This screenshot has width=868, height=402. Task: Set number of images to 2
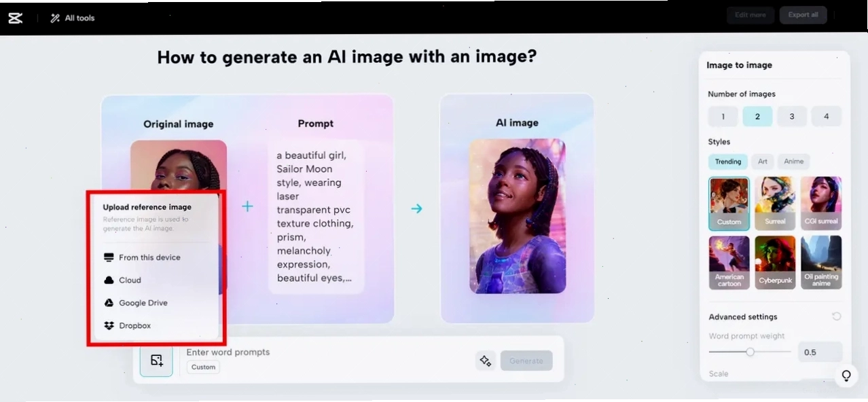pos(757,116)
